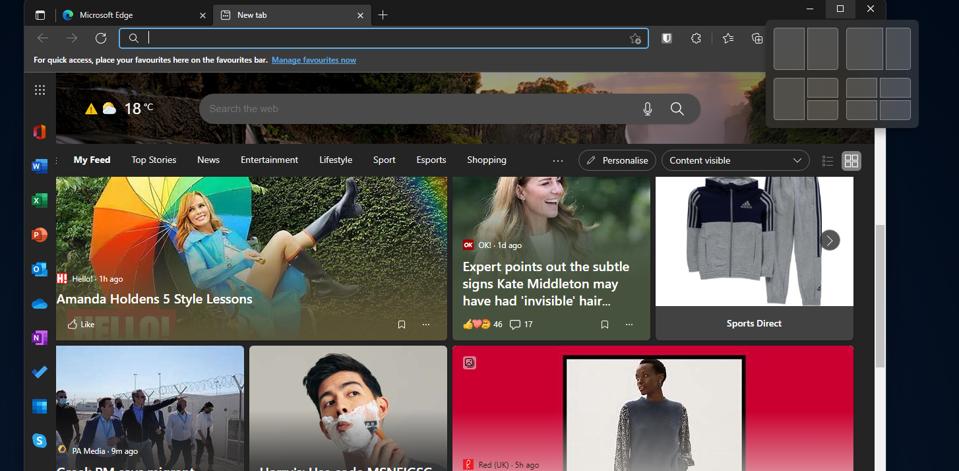959x471 pixels.
Task: Add this page to favourites star
Action: 635,39
